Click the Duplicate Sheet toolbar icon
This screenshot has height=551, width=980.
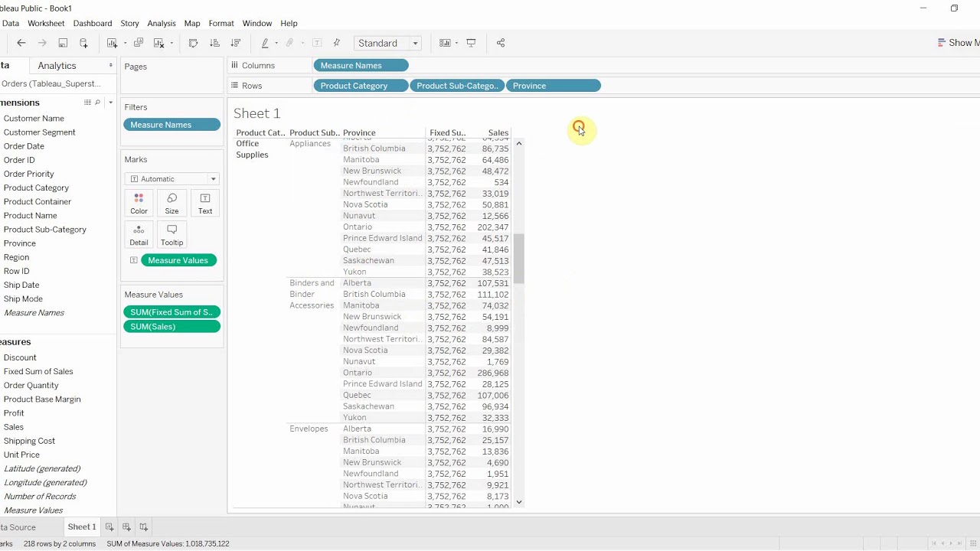click(x=139, y=43)
